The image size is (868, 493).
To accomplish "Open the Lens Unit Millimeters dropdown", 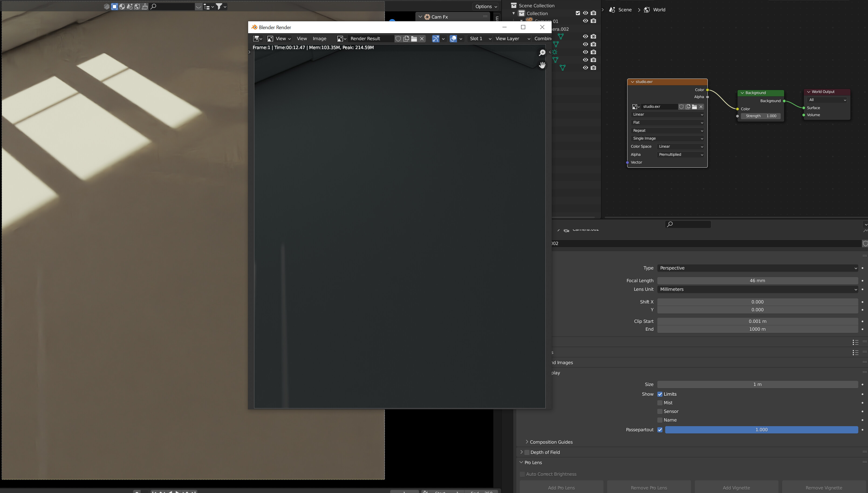I will point(758,289).
